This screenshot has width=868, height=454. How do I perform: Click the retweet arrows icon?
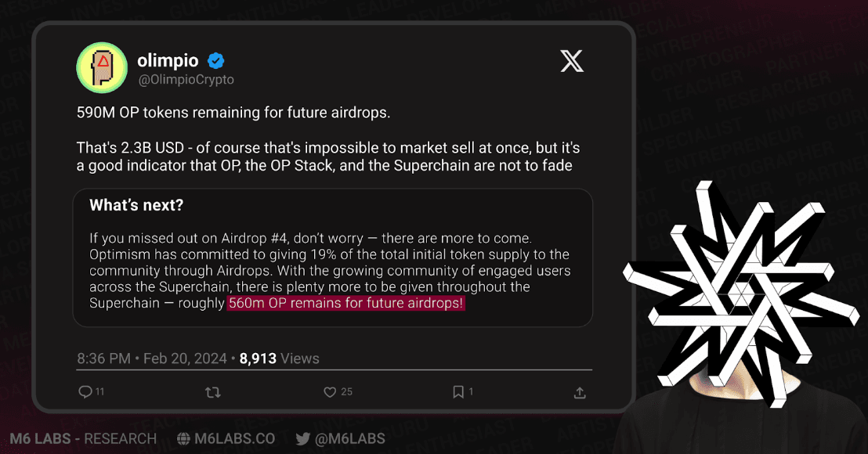point(212,392)
